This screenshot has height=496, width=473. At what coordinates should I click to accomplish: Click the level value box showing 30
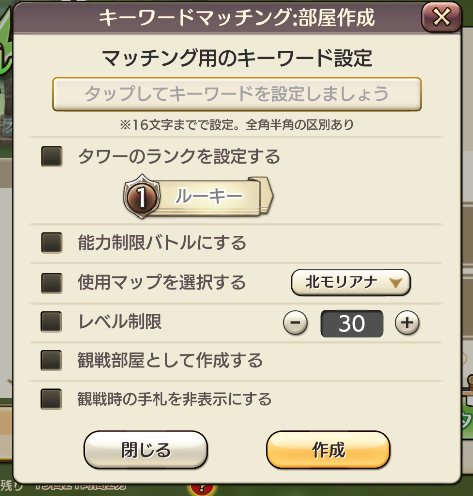click(352, 323)
